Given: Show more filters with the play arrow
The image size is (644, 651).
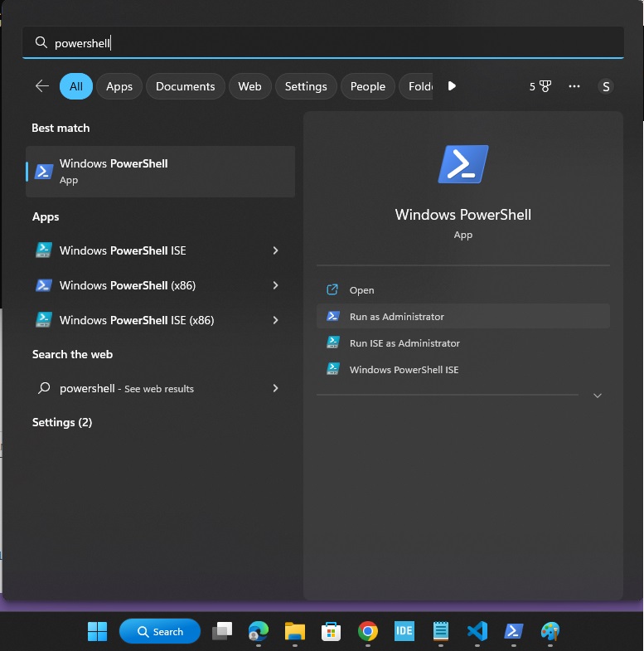Looking at the screenshot, I should (452, 86).
